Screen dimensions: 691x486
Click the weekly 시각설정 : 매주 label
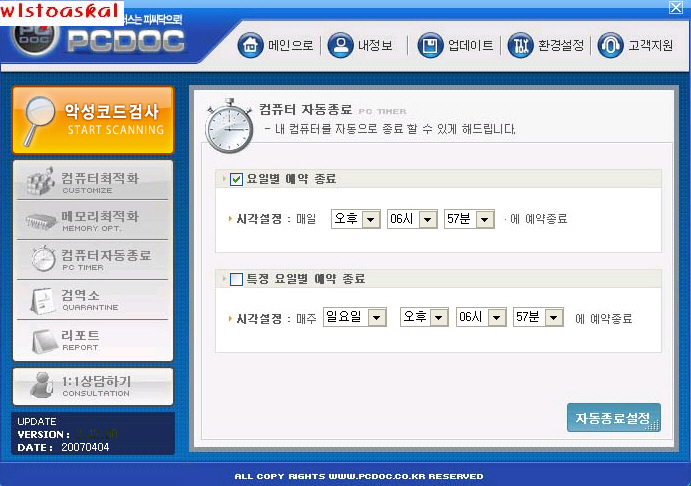(x=276, y=319)
